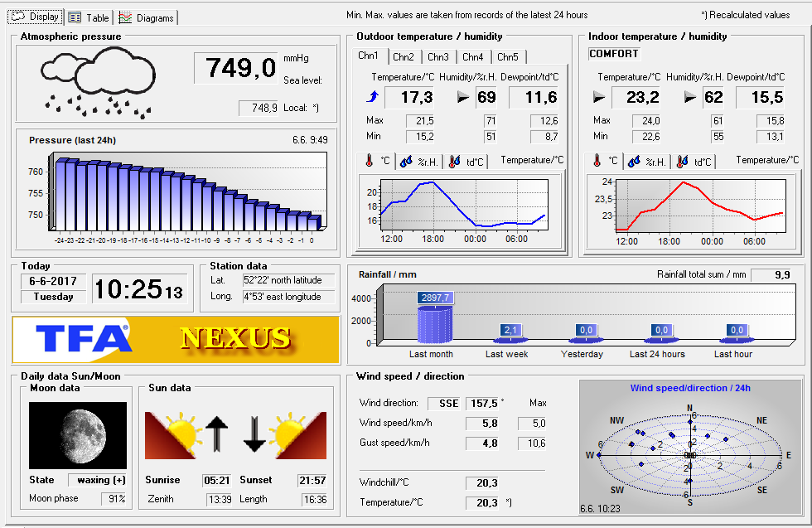Switch to outdoor channel Chn2
This screenshot has width=812, height=528.
(403, 57)
